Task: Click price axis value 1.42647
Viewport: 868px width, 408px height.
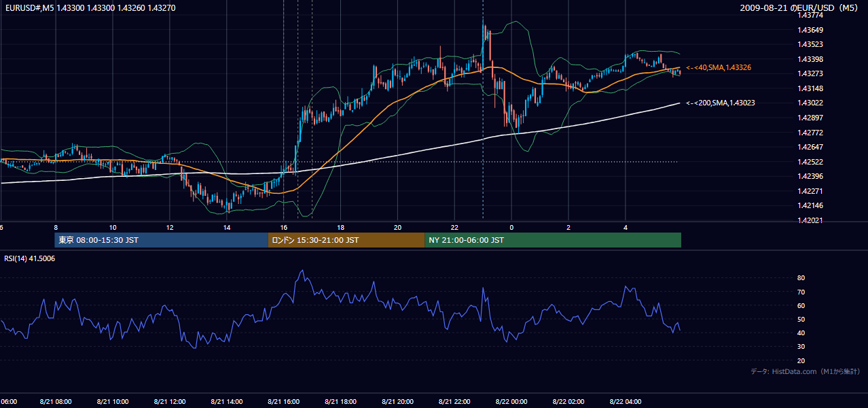Action: [x=811, y=147]
